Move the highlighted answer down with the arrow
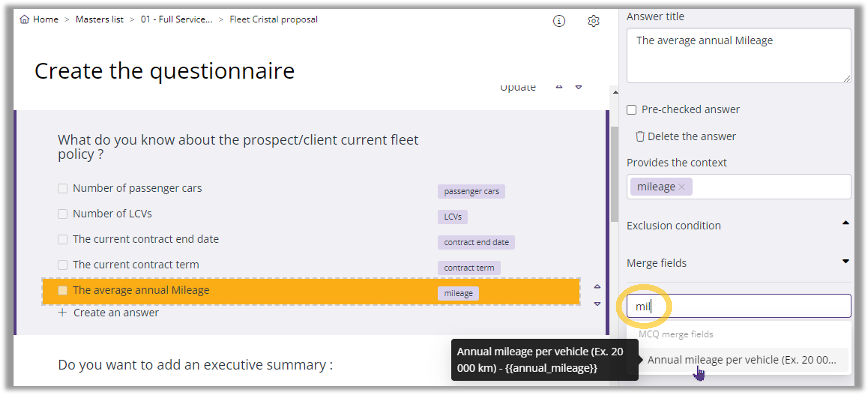Image resolution: width=868 pixels, height=395 pixels. (x=597, y=304)
